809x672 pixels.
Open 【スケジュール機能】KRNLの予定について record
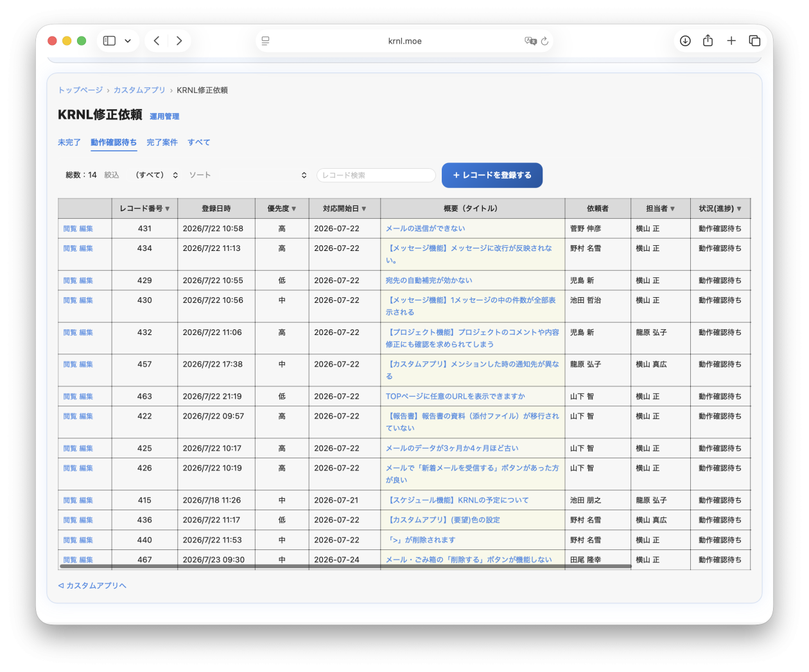coord(457,501)
